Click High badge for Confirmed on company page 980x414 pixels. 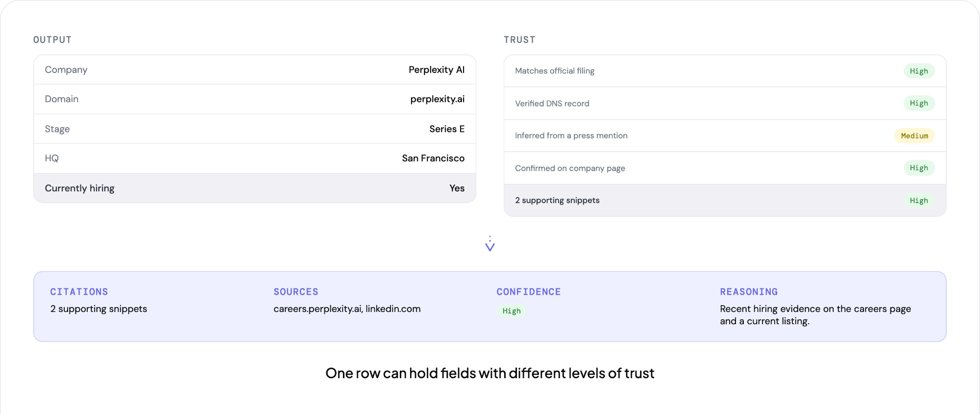click(919, 168)
